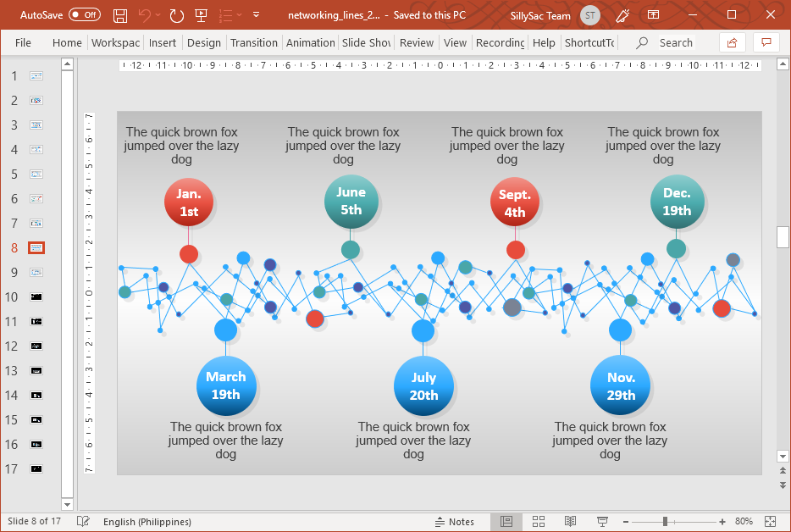Open the Ribbon Display Options button

[653, 15]
